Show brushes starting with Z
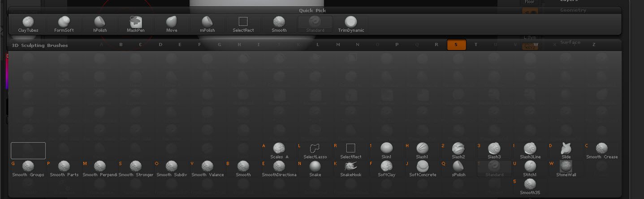Image resolution: width=644 pixels, height=199 pixels. [x=594, y=45]
